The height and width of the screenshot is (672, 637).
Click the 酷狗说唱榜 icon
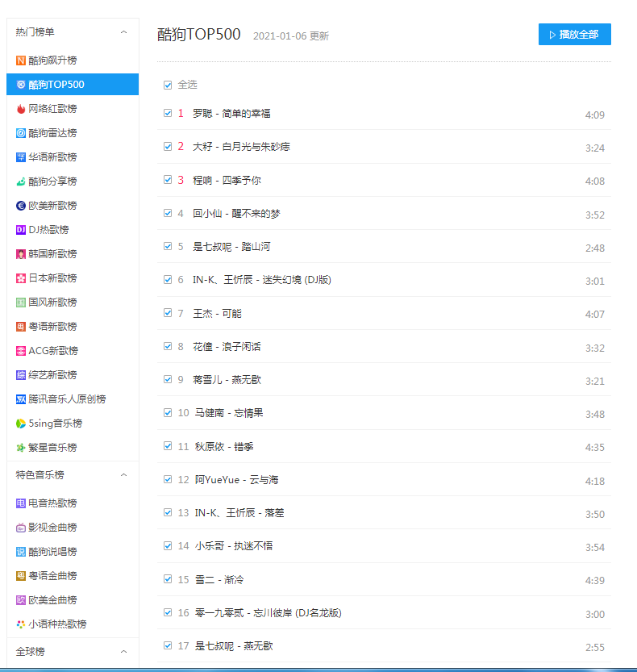tap(21, 552)
